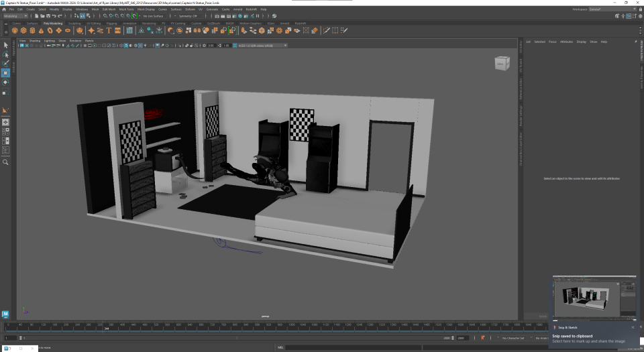This screenshot has width=644, height=352.
Task: Open the Workspace General dropdown
Action: coord(612,9)
